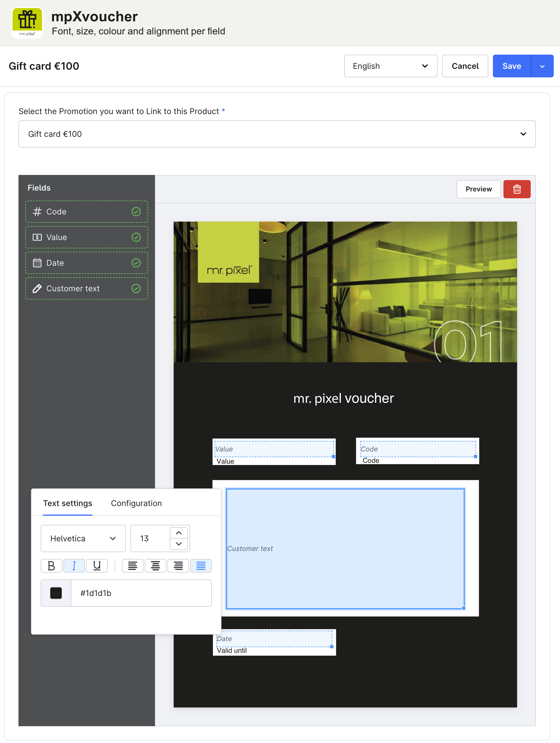
Task: Increase font size with up arrow
Action: [179, 533]
